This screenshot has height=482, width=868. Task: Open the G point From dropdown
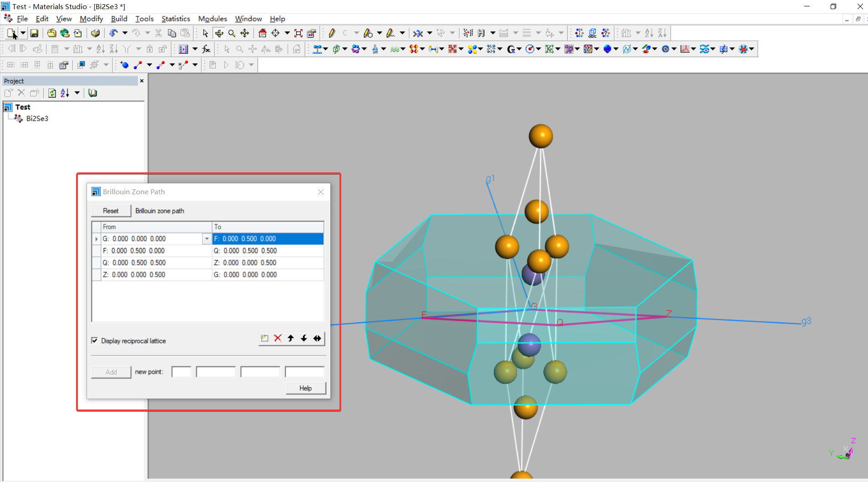(207, 239)
